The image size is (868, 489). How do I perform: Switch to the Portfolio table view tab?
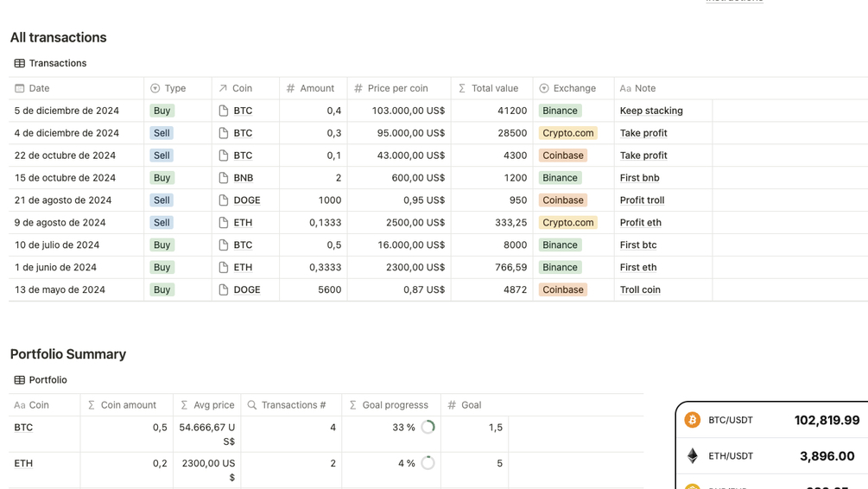pos(48,380)
